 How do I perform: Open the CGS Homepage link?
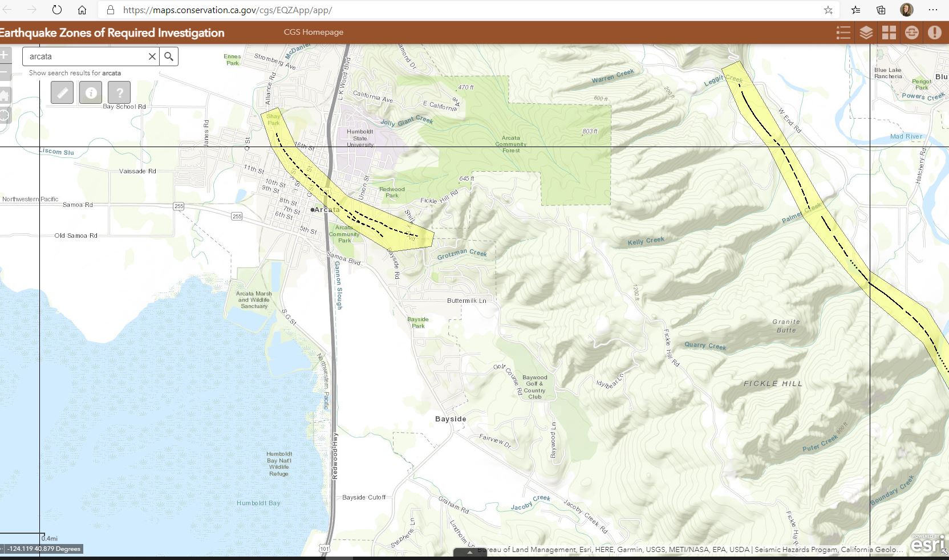click(x=313, y=33)
